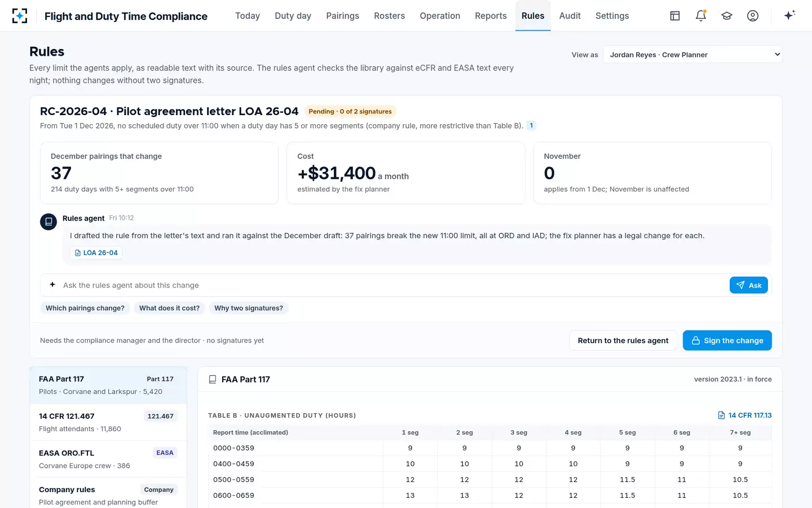
Task: Click the app logo icon
Action: point(20,16)
